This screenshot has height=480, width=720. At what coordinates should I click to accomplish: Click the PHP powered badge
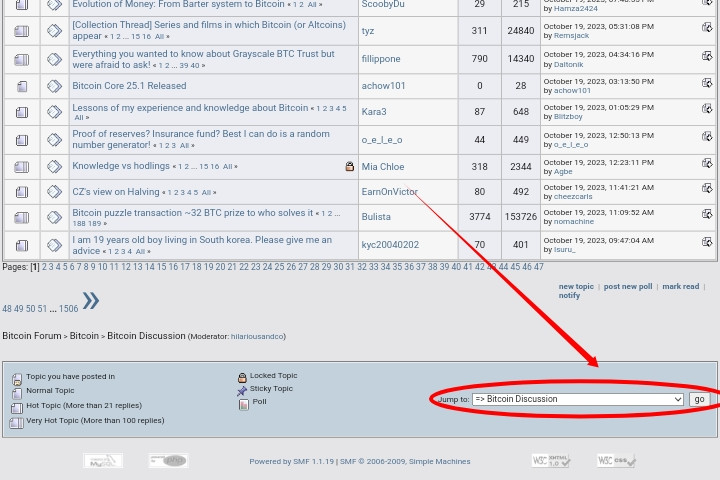pyautogui.click(x=169, y=460)
